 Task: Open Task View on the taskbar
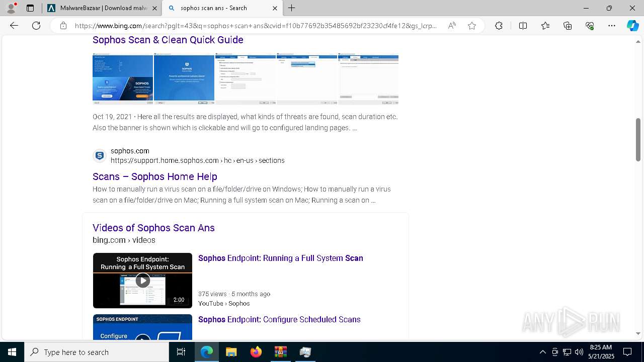[181, 352]
